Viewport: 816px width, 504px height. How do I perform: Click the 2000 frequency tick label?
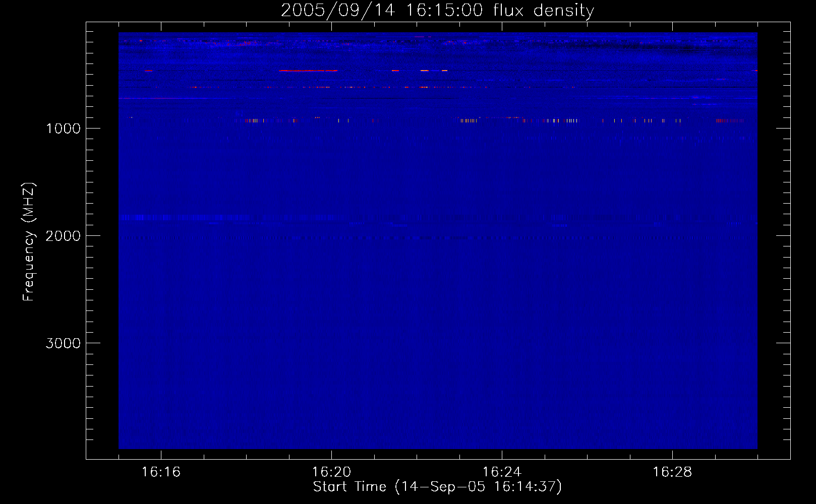pyautogui.click(x=63, y=236)
